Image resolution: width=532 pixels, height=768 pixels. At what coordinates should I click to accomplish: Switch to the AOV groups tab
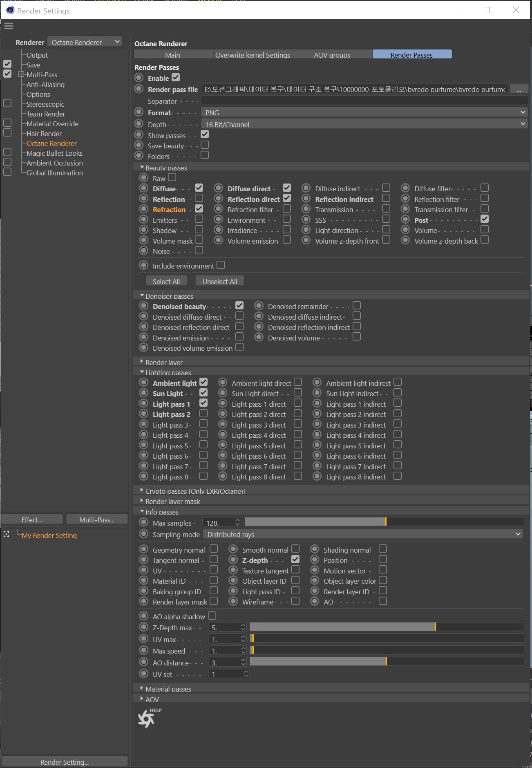click(332, 55)
